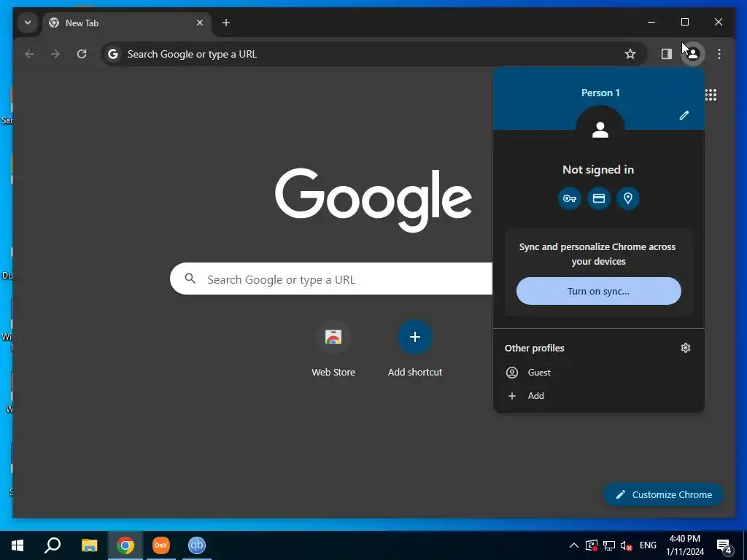Go forward to next page
747x560 pixels.
(55, 54)
